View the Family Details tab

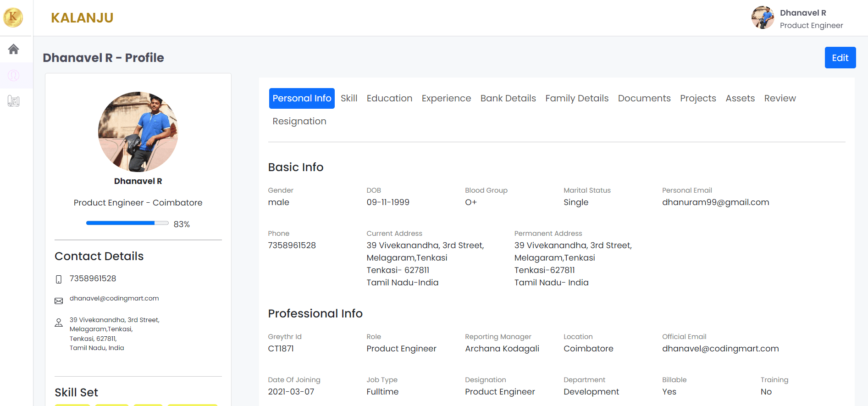(x=577, y=98)
